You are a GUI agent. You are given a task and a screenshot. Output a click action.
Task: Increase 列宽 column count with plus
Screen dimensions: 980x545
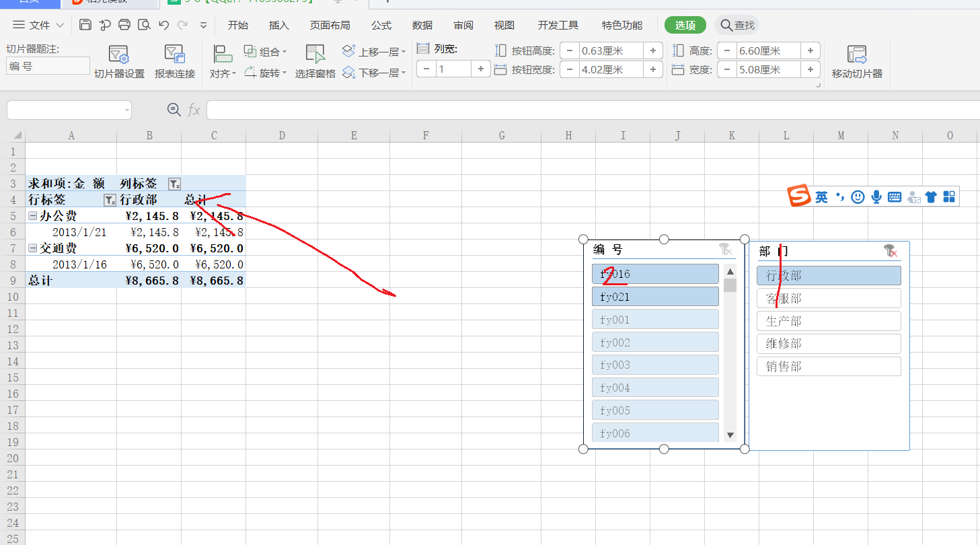(481, 69)
